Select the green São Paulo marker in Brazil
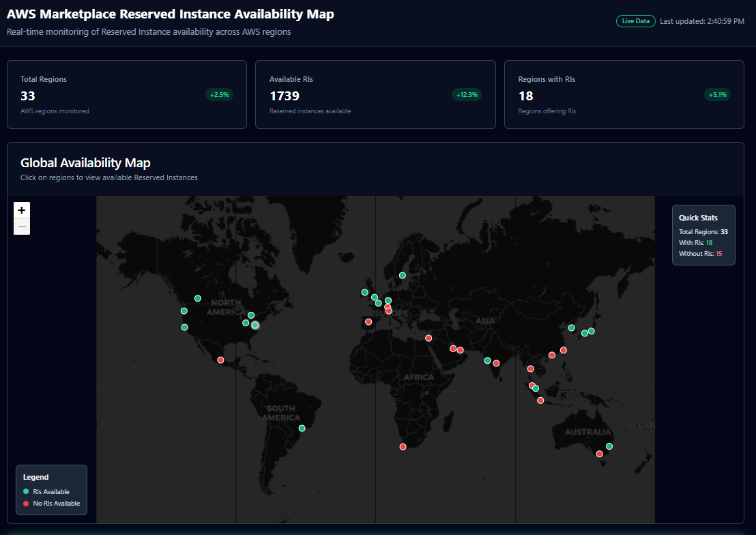The image size is (756, 535). [x=302, y=429]
